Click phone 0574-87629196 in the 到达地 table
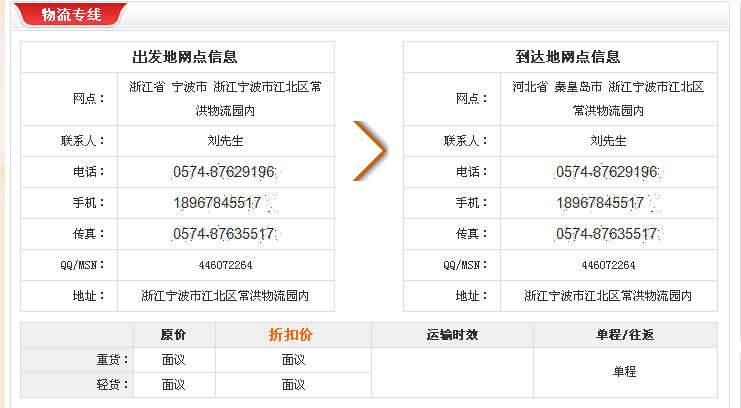This screenshot has height=408, width=741. pos(607,172)
